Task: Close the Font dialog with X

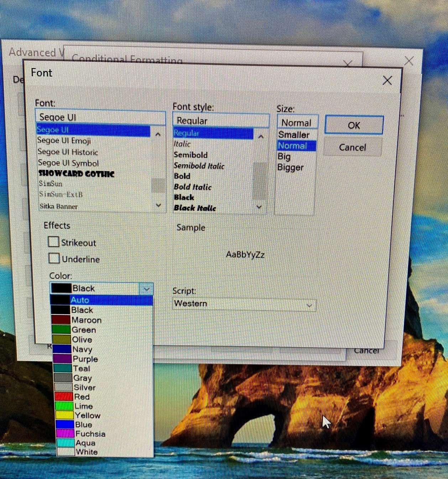Action: [387, 80]
